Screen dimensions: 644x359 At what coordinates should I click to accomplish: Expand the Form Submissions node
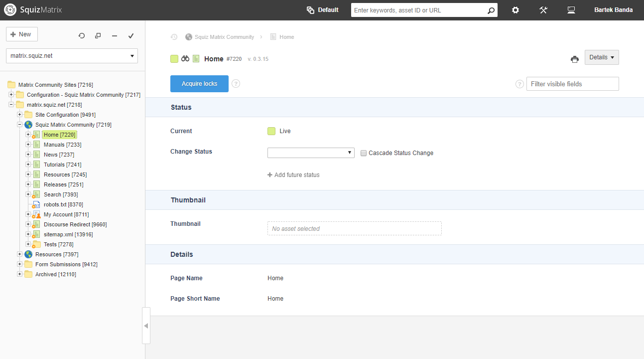20,264
